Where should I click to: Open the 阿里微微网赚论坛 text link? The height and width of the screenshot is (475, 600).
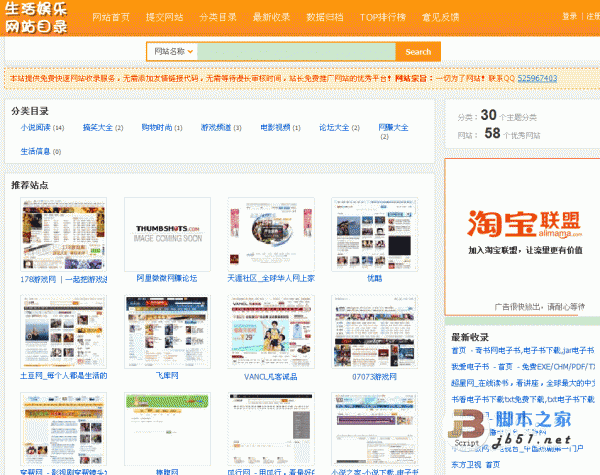pyautogui.click(x=167, y=278)
